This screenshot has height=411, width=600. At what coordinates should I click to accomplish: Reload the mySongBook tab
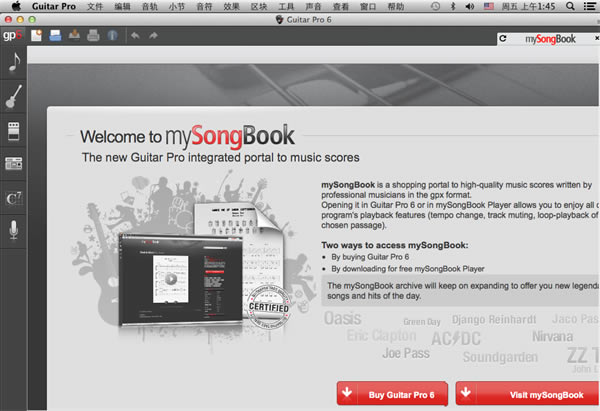pyautogui.click(x=503, y=39)
